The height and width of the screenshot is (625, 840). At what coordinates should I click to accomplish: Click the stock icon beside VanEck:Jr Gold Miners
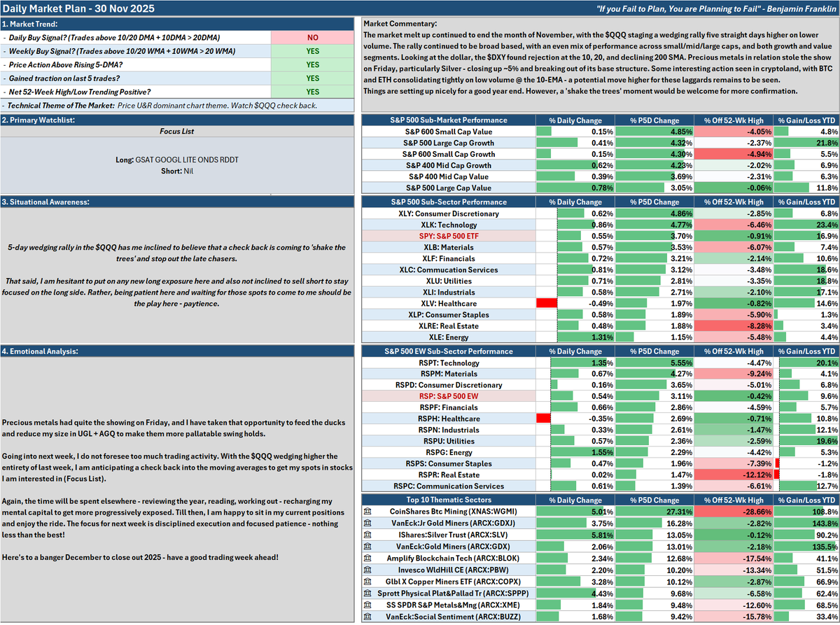pos(368,523)
